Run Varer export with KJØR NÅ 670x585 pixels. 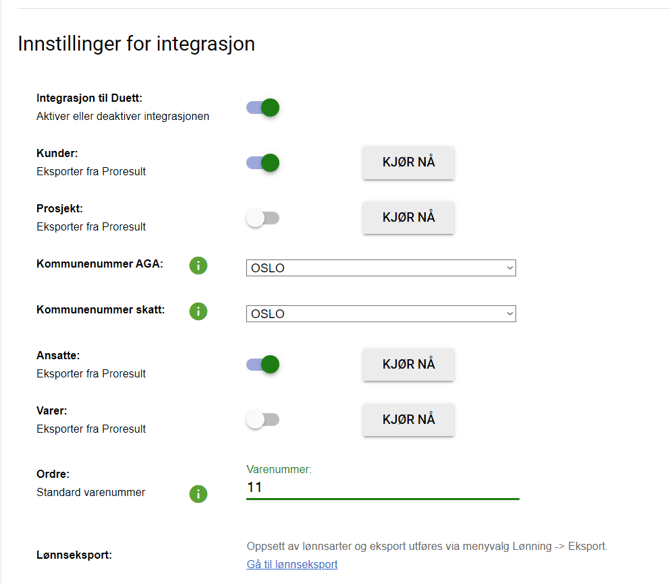point(408,419)
